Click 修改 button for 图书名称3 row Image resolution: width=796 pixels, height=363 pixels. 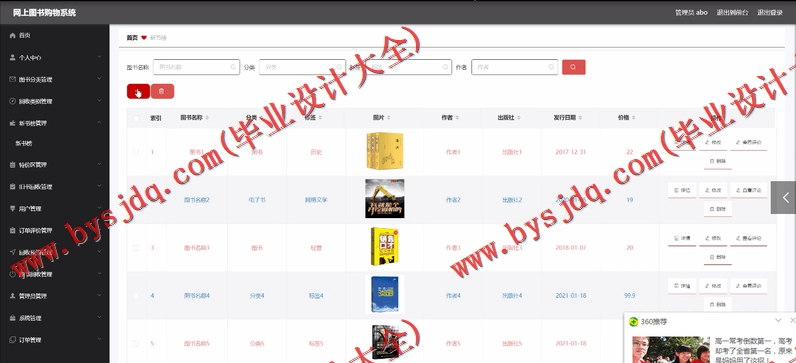713,238
